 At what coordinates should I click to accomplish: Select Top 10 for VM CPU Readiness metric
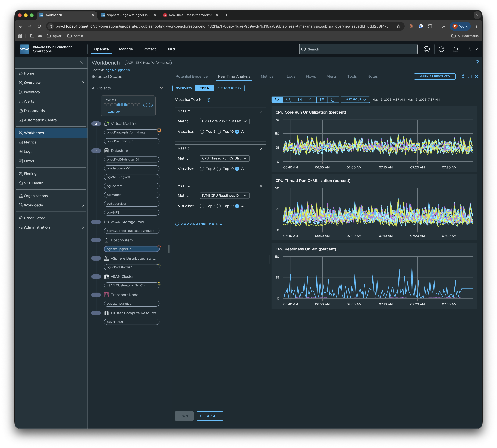point(219,206)
